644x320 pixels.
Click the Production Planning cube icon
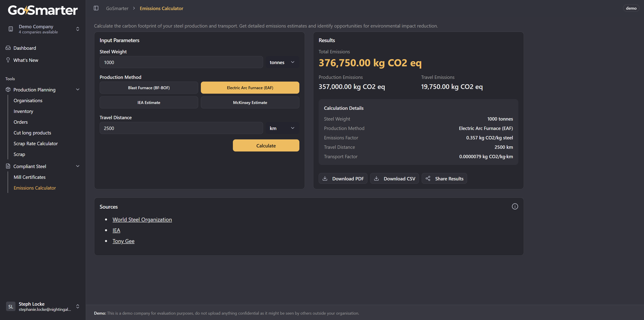pyautogui.click(x=8, y=89)
